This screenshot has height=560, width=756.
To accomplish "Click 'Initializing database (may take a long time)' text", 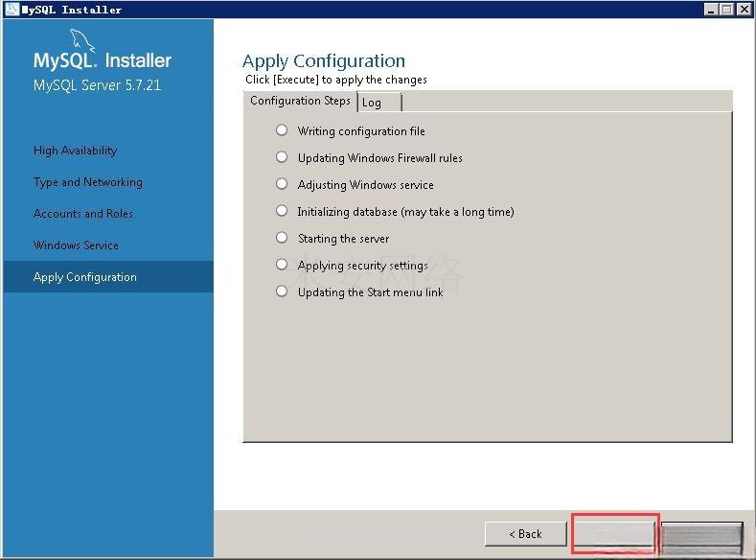I will pos(405,212).
